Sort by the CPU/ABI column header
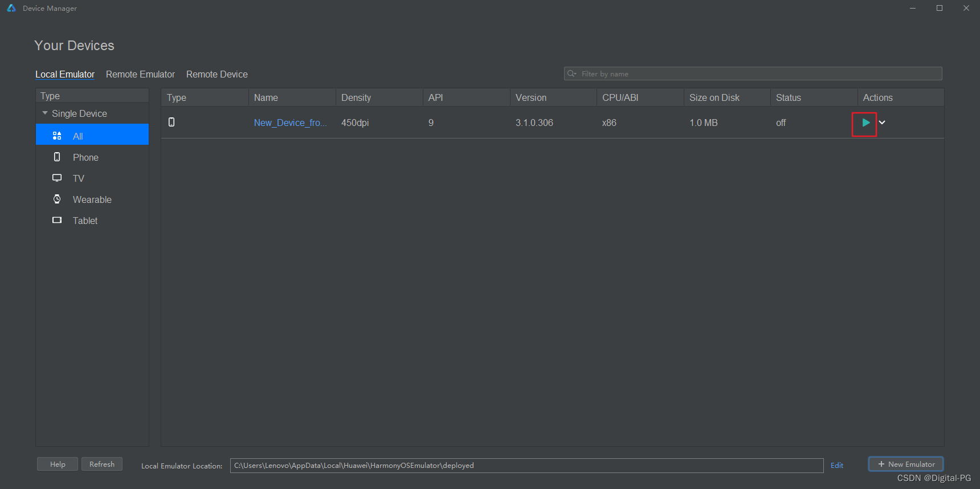Viewport: 980px width, 489px height. [x=640, y=97]
